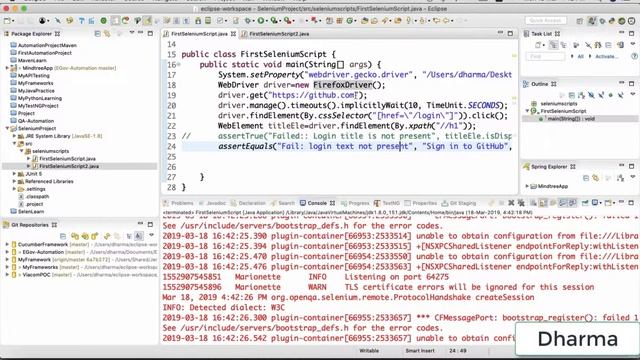Expand the MindtreeApp project in Package Explorer
Image resolution: width=640 pixels, height=360 pixels.
[x=7, y=68]
